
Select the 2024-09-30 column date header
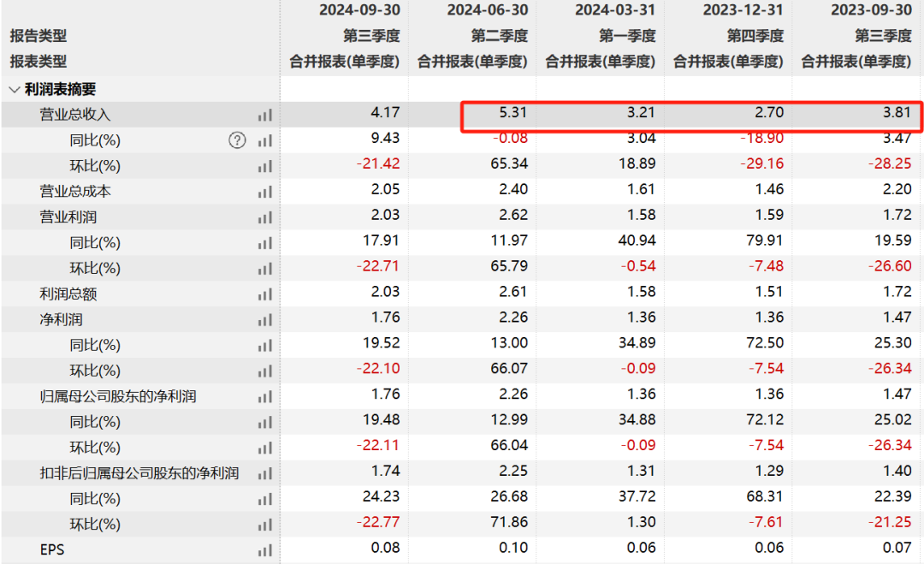coord(359,10)
